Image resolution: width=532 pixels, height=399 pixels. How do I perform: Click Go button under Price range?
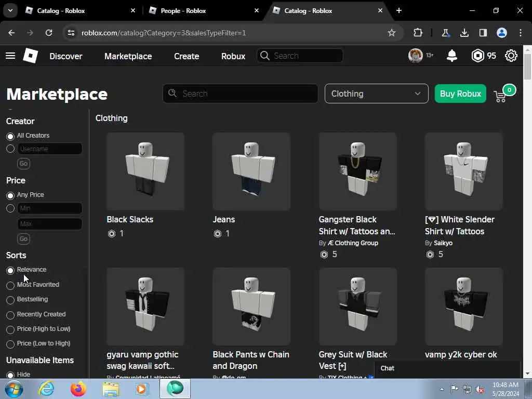[23, 239]
